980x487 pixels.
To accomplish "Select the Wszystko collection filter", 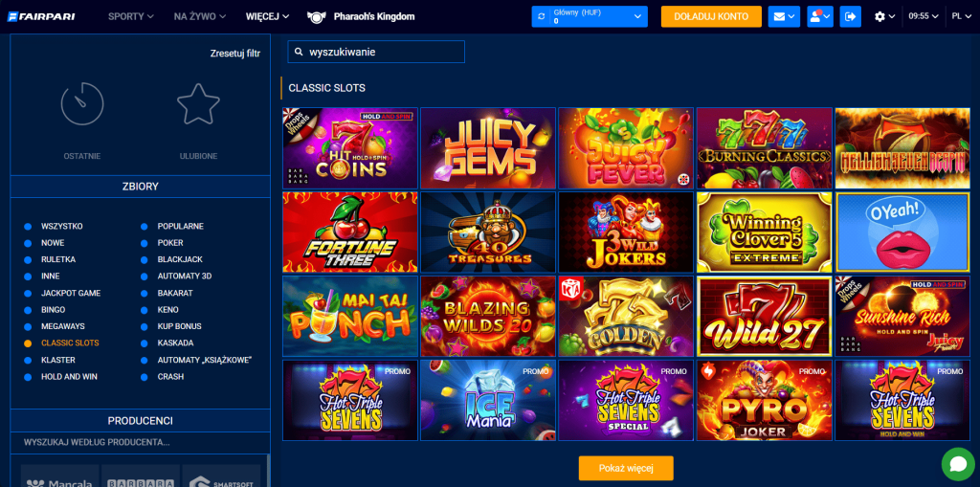I will 61,227.
